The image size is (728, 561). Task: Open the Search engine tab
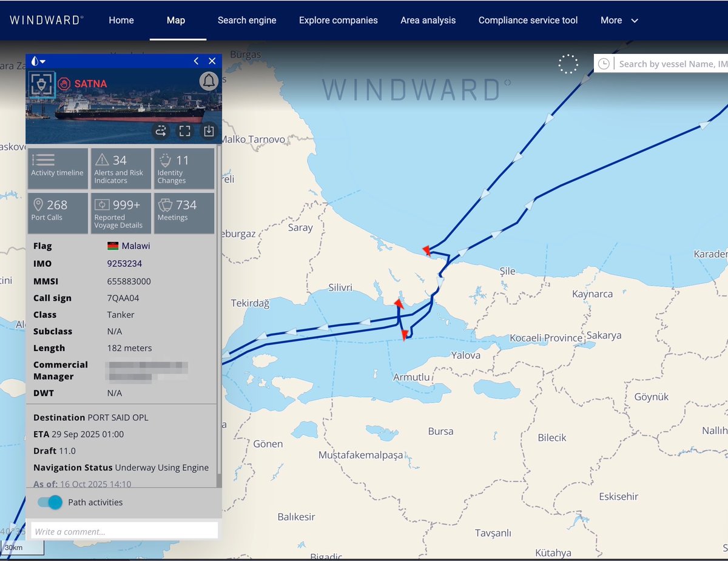tap(247, 20)
